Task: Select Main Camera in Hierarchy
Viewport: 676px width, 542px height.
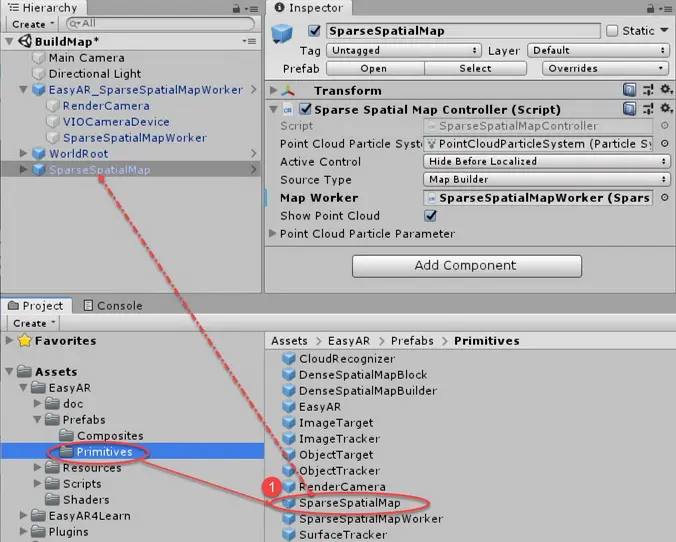Action: coord(86,57)
